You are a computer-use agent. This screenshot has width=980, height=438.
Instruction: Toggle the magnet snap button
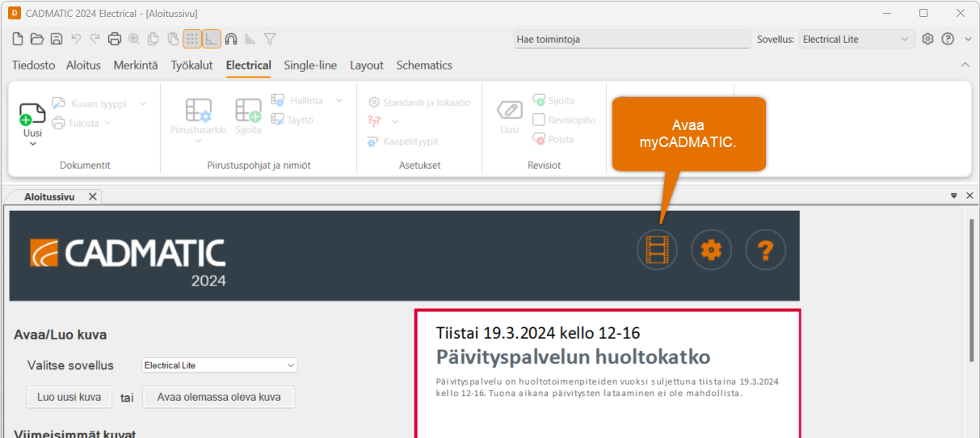(231, 39)
